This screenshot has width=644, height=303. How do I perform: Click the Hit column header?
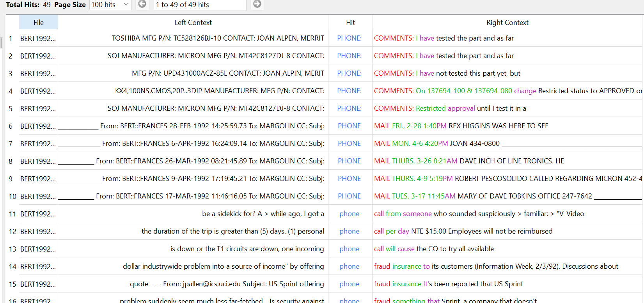coord(350,23)
